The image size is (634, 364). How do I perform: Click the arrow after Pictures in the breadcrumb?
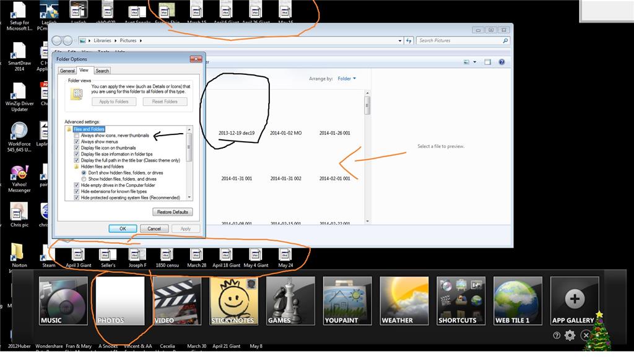[141, 40]
